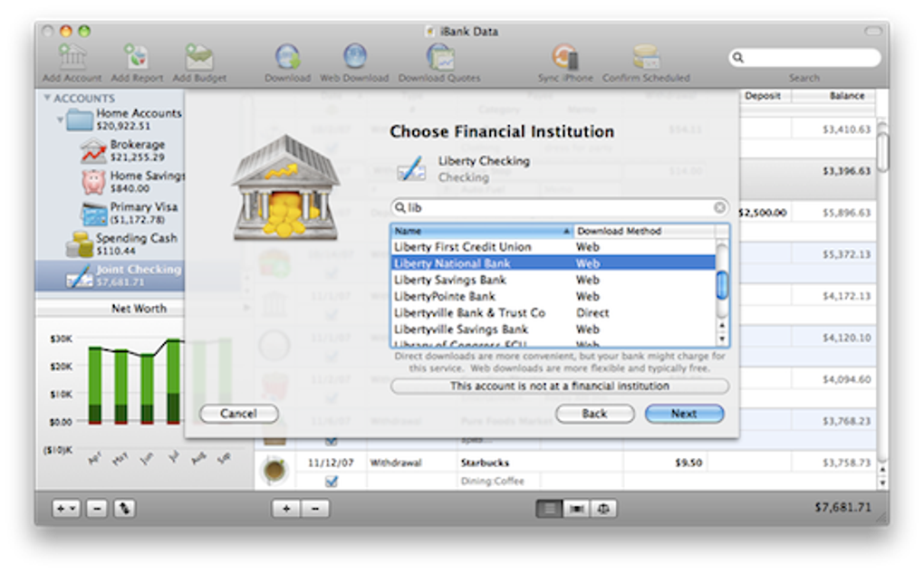
Task: Click the Net Worth panel header
Action: (x=140, y=308)
